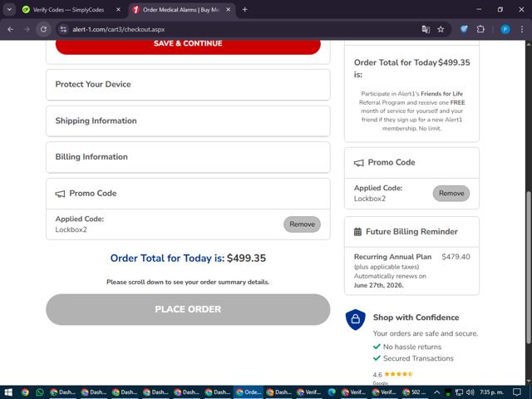This screenshot has height=399, width=532.
Task: Click the $479.40 recurring plan price
Action: [456, 257]
